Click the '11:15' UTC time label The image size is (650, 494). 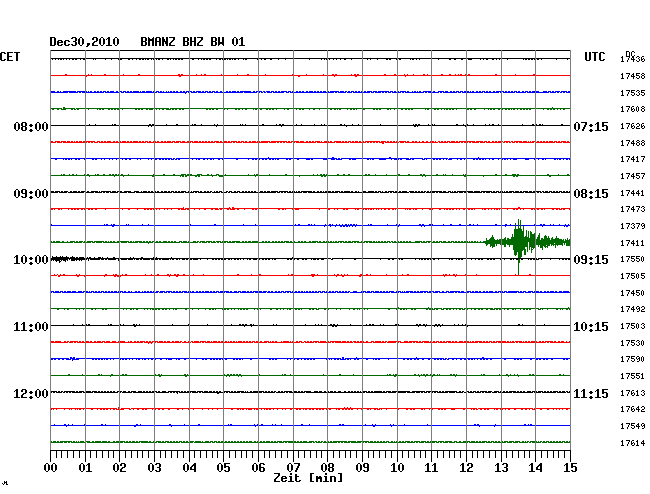tap(591, 393)
